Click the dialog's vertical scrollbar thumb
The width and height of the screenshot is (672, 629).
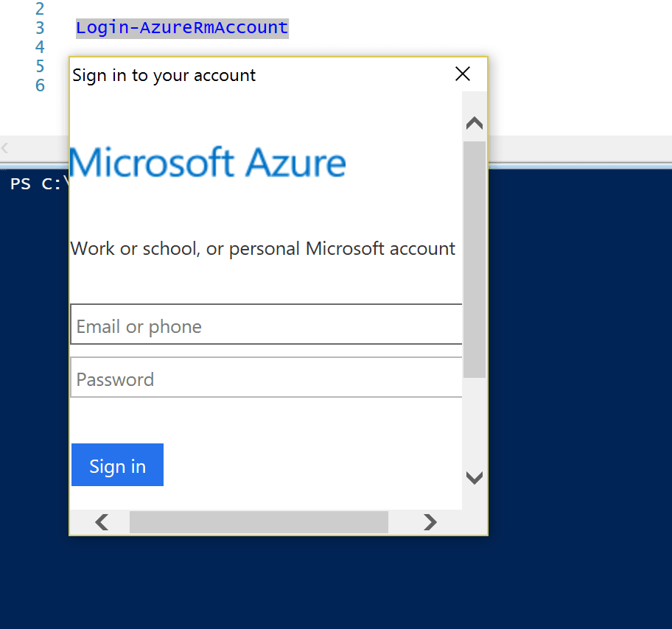[475, 260]
